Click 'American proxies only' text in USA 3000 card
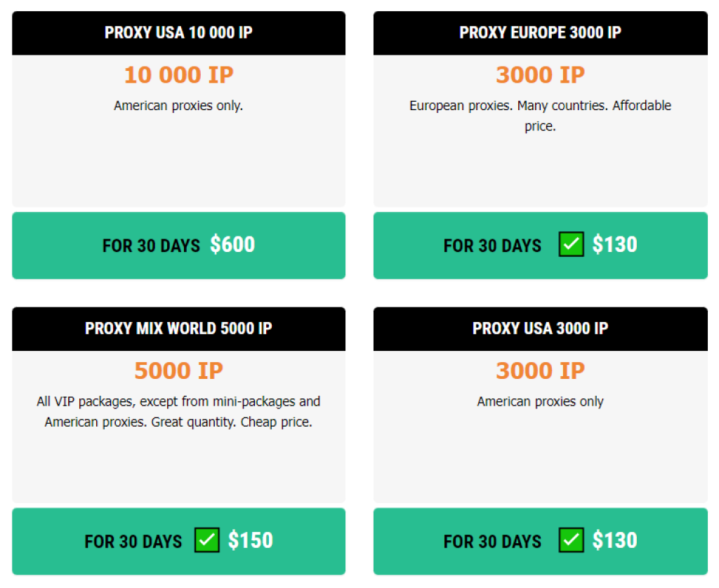Image resolution: width=719 pixels, height=588 pixels. point(540,402)
